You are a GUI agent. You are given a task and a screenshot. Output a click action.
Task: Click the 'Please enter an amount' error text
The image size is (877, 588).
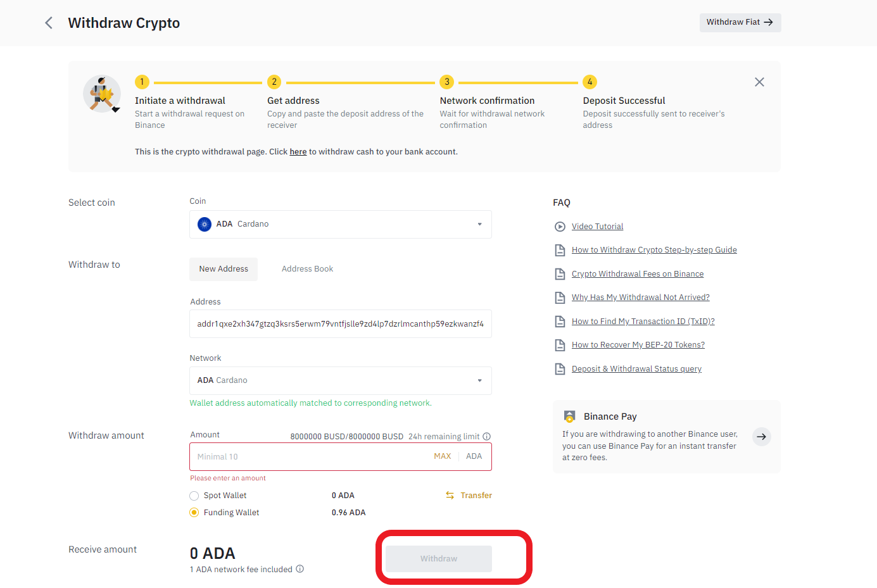228,479
